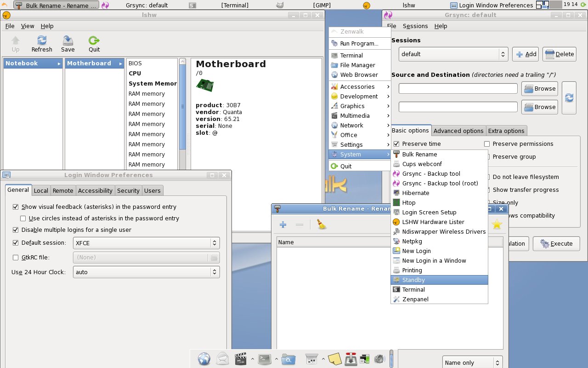This screenshot has width=588, height=368.
Task: Click Run Program... in the Zenwalk menu
Action: coord(360,43)
